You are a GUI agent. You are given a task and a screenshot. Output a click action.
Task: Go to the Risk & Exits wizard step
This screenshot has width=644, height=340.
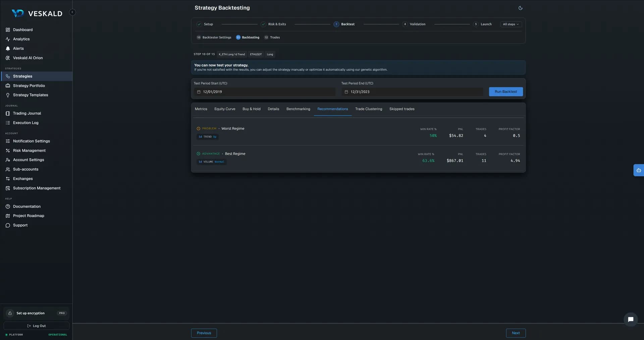tap(273, 24)
